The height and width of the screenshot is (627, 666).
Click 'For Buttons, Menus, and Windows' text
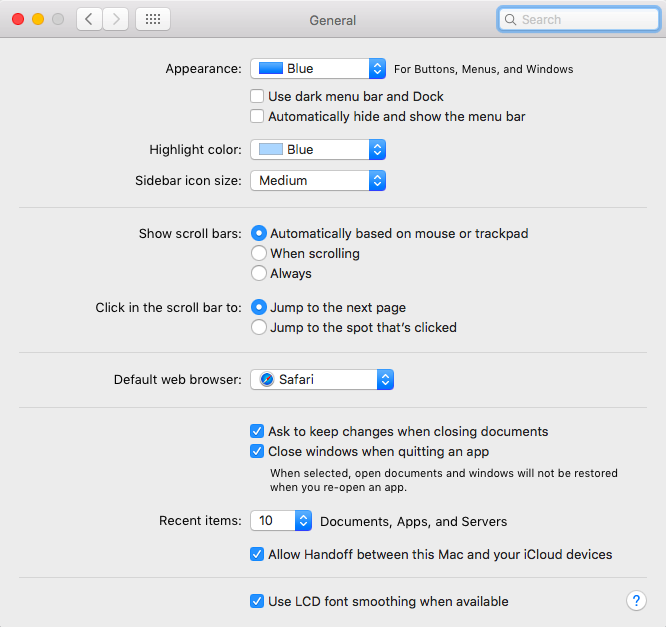[483, 69]
